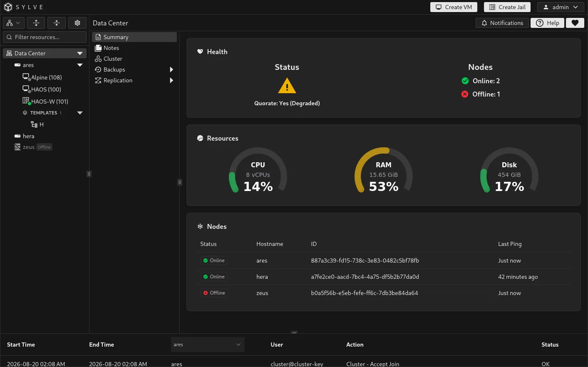The image size is (588, 367).
Task: Click the zeus hostname cell
Action: (x=262, y=293)
